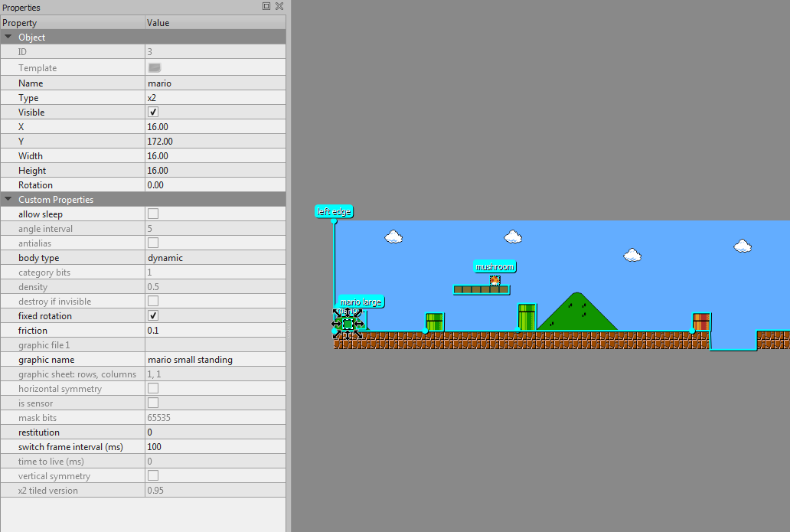Edit the friction value 0.1
Image resolution: width=790 pixels, height=532 pixels.
(x=216, y=331)
